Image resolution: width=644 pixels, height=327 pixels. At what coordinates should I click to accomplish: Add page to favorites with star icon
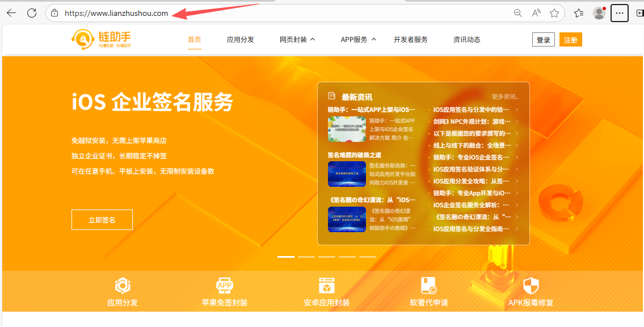point(554,13)
